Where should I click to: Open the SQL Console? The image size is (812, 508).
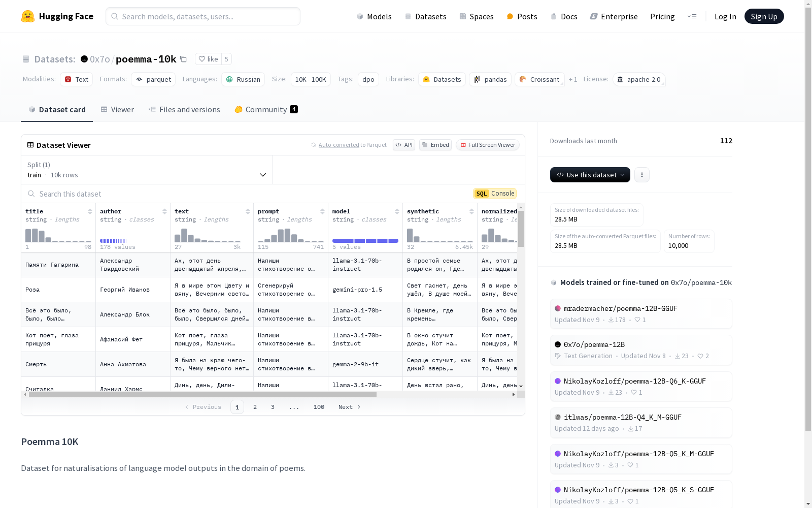point(495,194)
